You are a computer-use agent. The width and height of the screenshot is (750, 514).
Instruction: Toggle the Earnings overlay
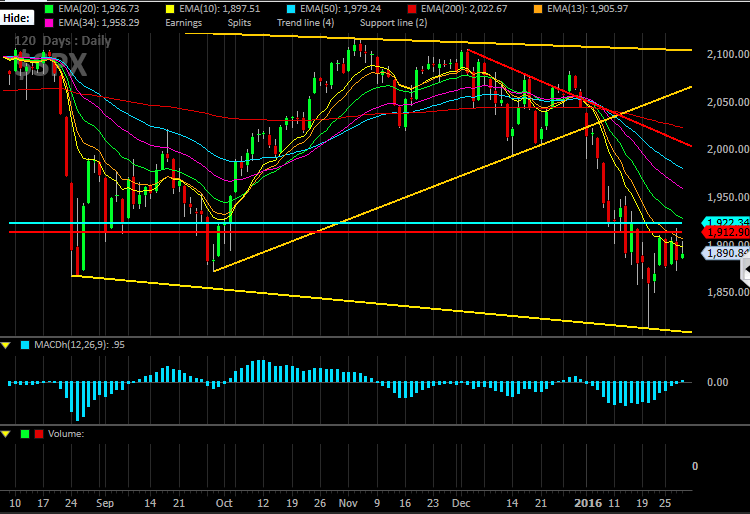184,23
